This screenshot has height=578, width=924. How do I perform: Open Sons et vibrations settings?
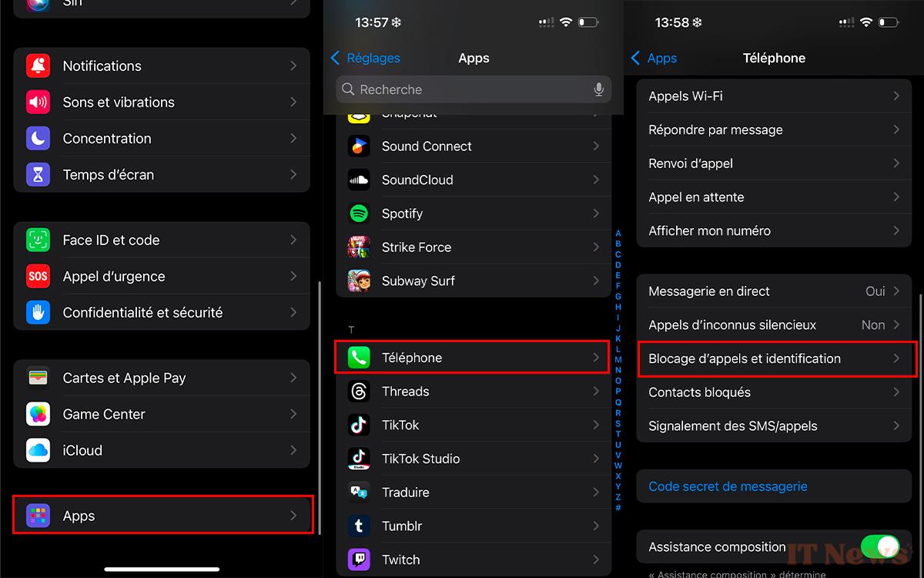click(162, 102)
